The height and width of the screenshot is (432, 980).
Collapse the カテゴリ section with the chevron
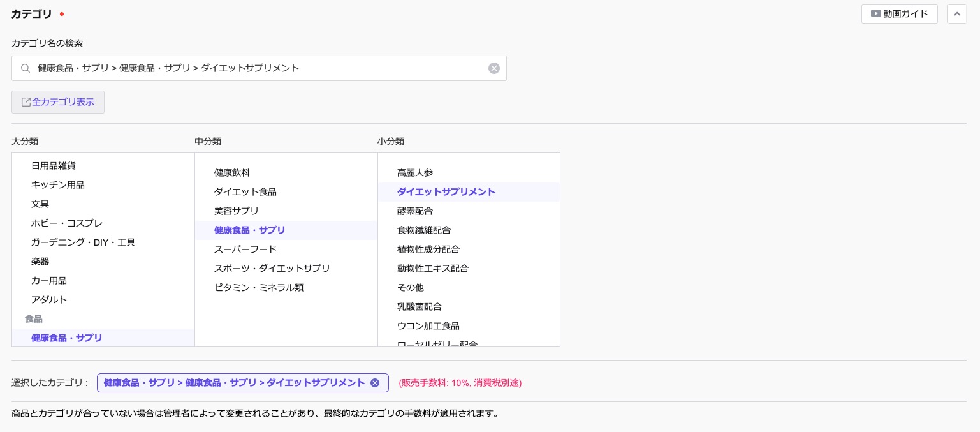point(956,14)
